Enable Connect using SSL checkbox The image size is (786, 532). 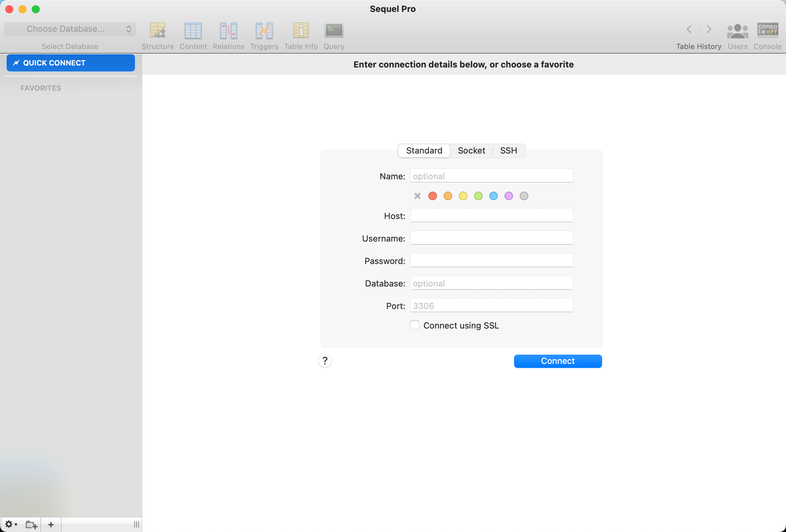click(415, 325)
